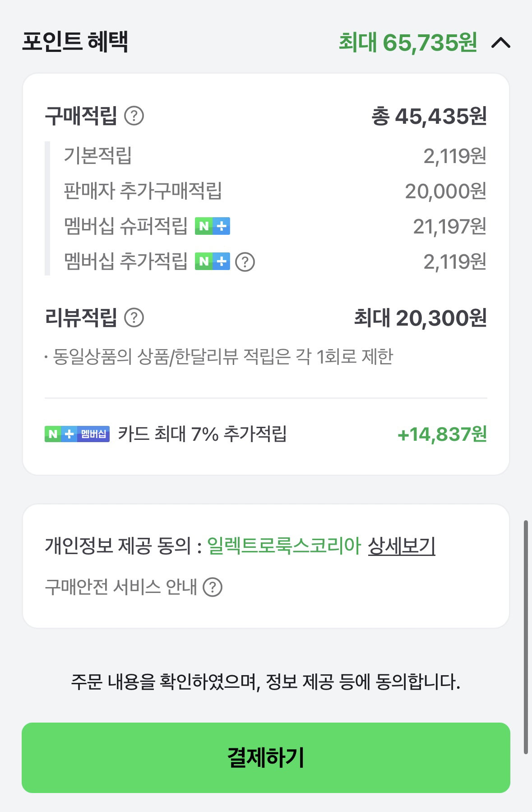Click the vertical scrollbar on the right
532x812 pixels.
coord(526,637)
